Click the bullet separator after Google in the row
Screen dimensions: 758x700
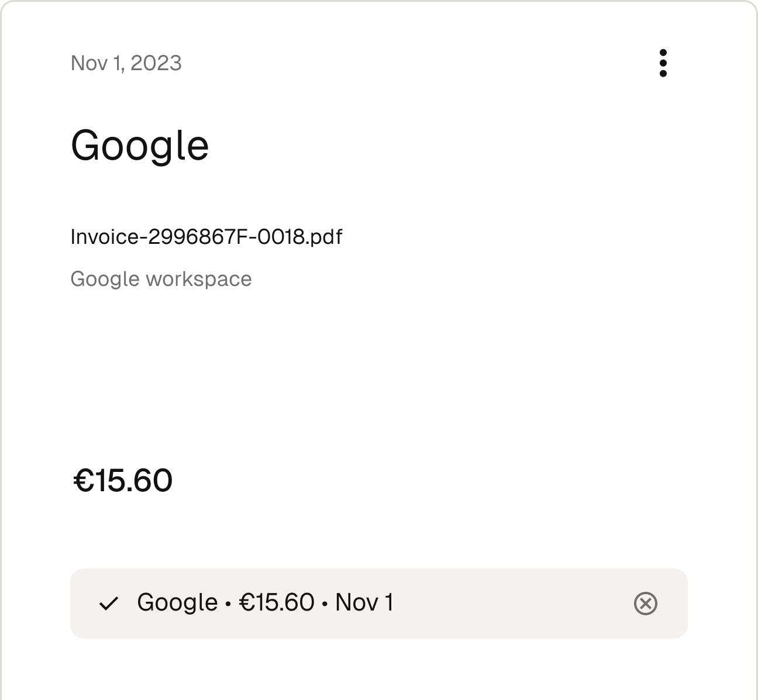pos(228,604)
